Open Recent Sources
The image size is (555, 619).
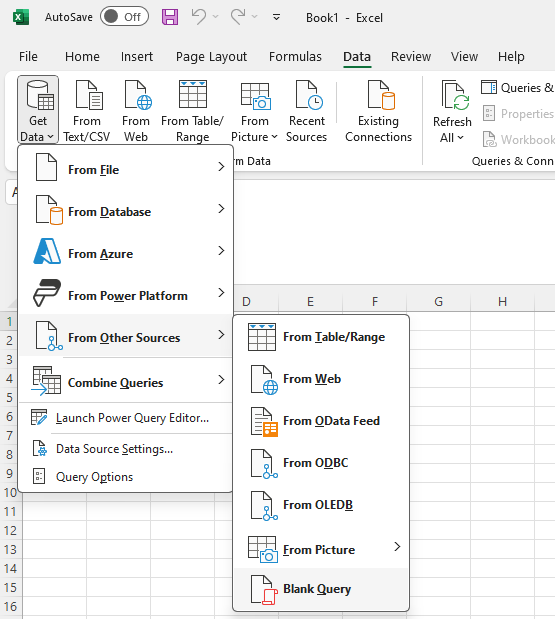tap(307, 109)
